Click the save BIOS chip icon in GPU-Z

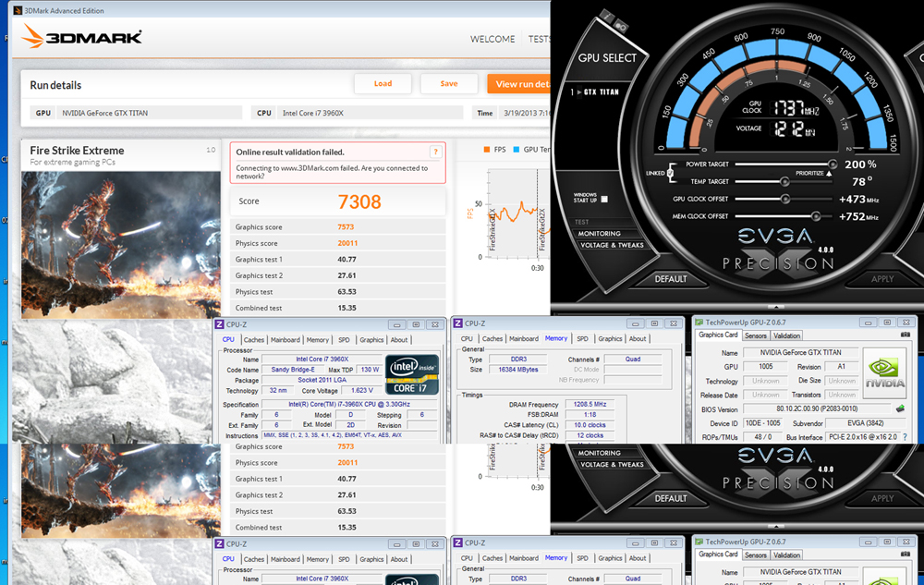[x=900, y=408]
